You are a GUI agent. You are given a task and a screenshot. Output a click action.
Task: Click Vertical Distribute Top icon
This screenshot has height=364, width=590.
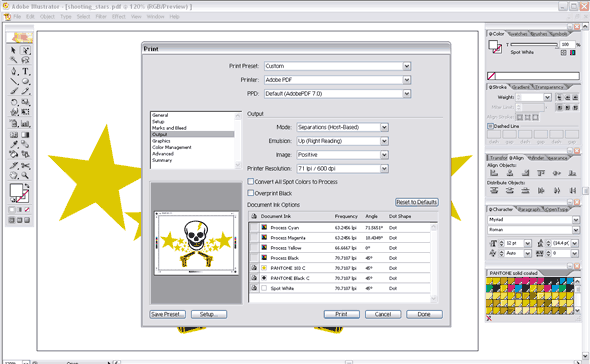494,190
